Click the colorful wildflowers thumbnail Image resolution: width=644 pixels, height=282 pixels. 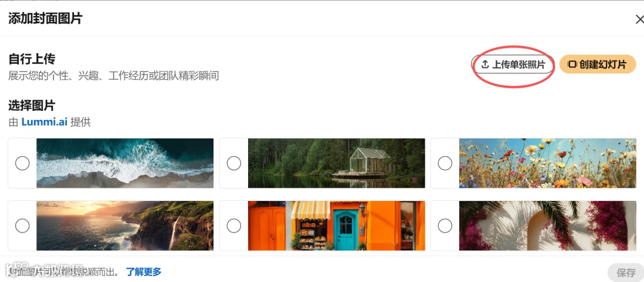click(x=547, y=163)
